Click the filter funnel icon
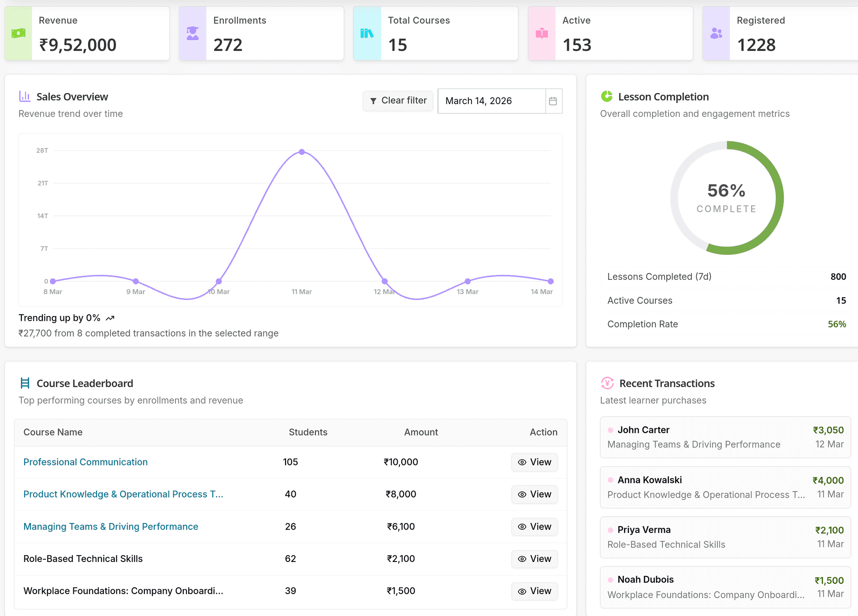The image size is (858, 616). (x=374, y=101)
